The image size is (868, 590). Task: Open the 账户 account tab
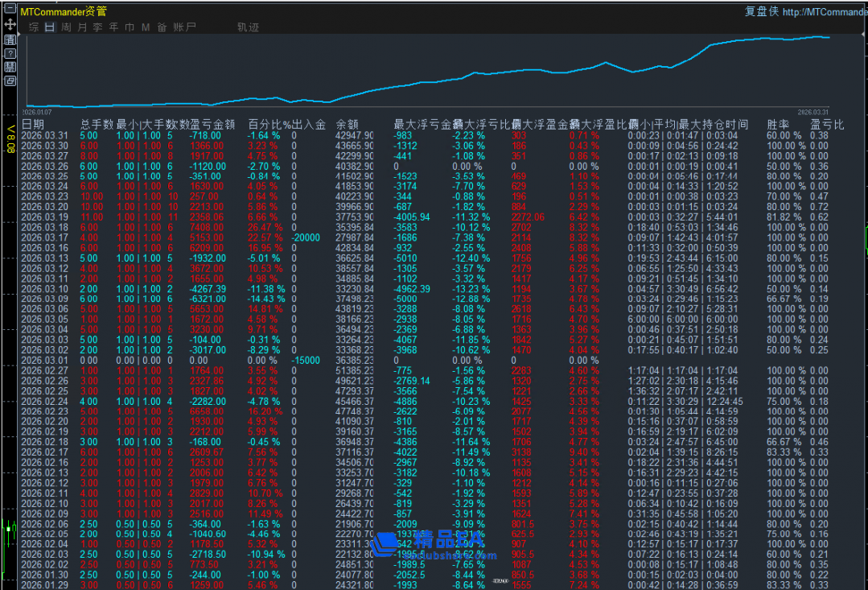tap(184, 27)
